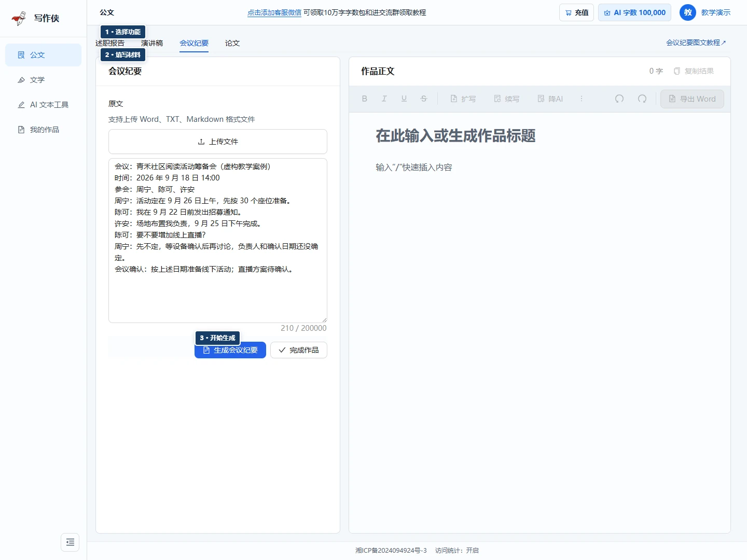Click the AI 字数 100,000 button
The image size is (747, 560).
pyautogui.click(x=634, y=12)
